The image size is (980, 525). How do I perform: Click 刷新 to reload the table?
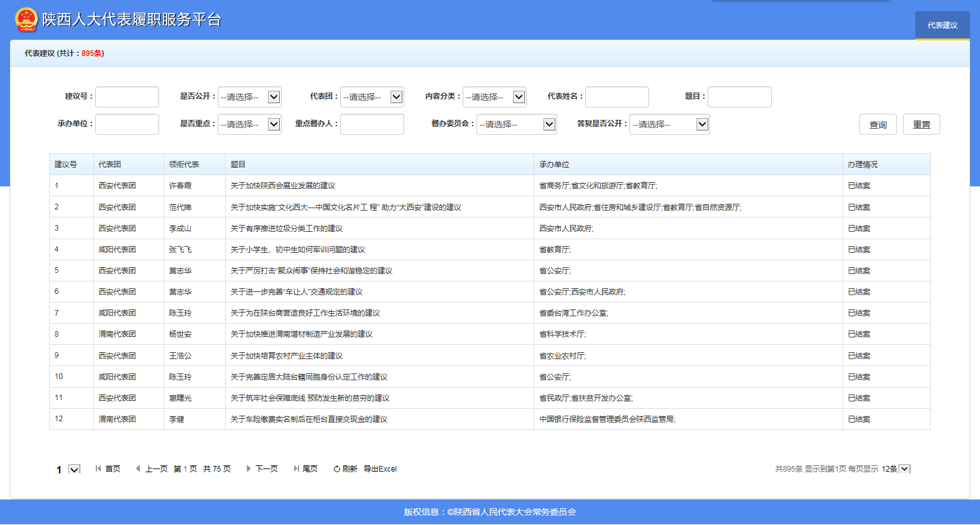point(350,469)
